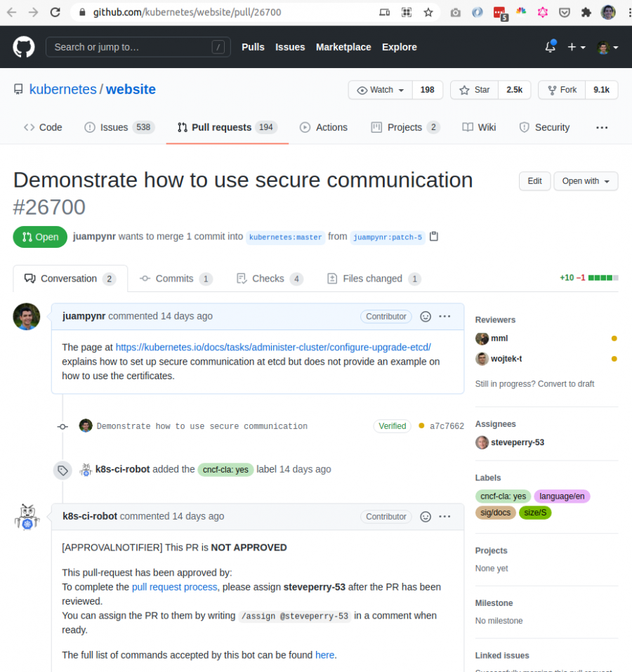Image resolution: width=632 pixels, height=672 pixels.
Task: Open the options menu on the k8s-ci-robot comment
Action: (445, 516)
